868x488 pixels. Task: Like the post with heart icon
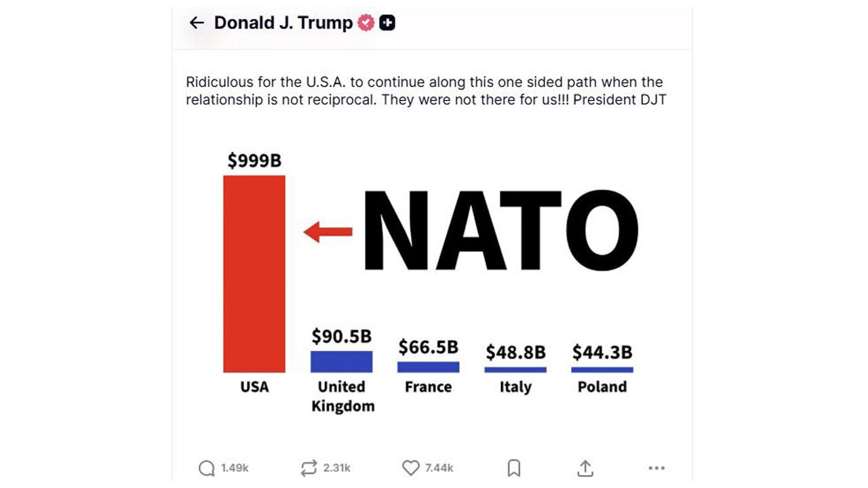(x=411, y=468)
